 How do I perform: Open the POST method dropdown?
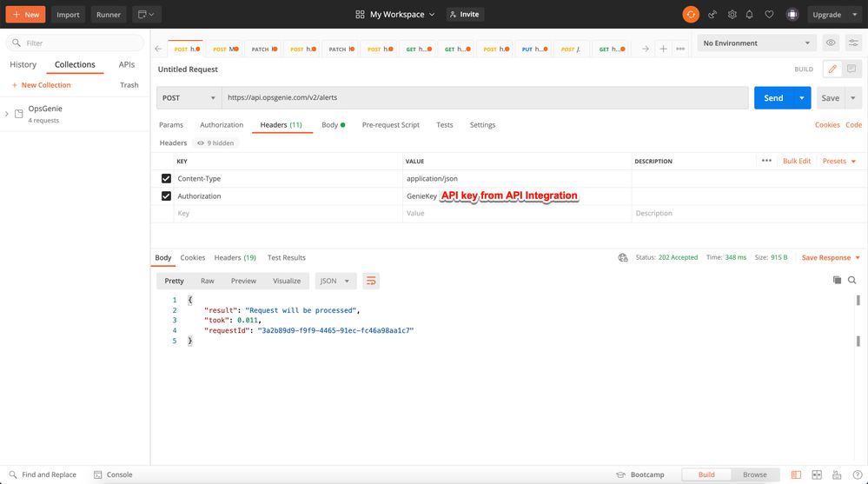pos(189,97)
